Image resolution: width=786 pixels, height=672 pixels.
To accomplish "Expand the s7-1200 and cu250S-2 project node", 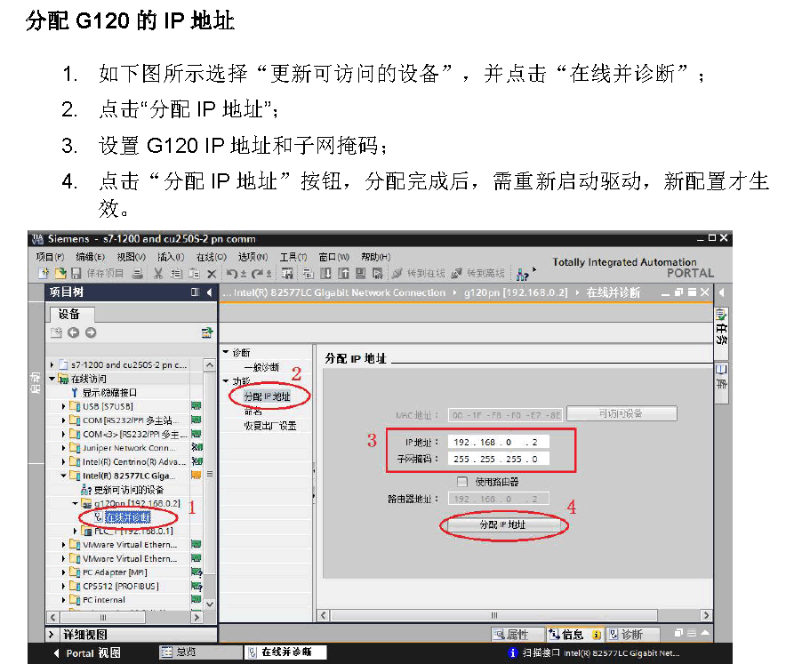I will [52, 364].
